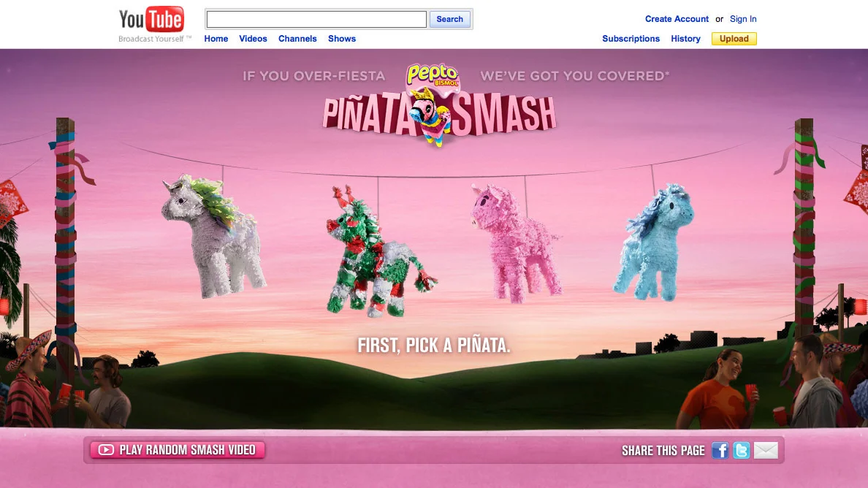This screenshot has height=488, width=868.
Task: Click the play icon on Play Random Smash Video
Action: (x=106, y=450)
